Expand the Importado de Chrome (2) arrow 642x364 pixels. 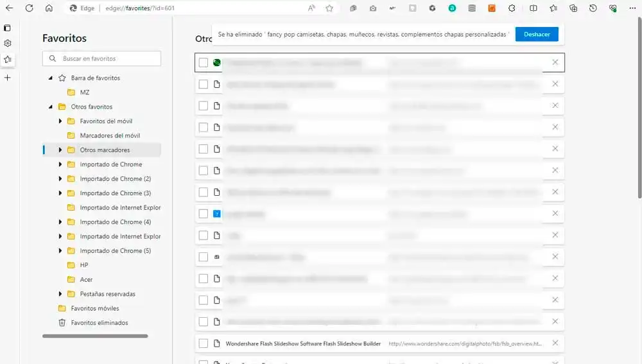click(60, 178)
